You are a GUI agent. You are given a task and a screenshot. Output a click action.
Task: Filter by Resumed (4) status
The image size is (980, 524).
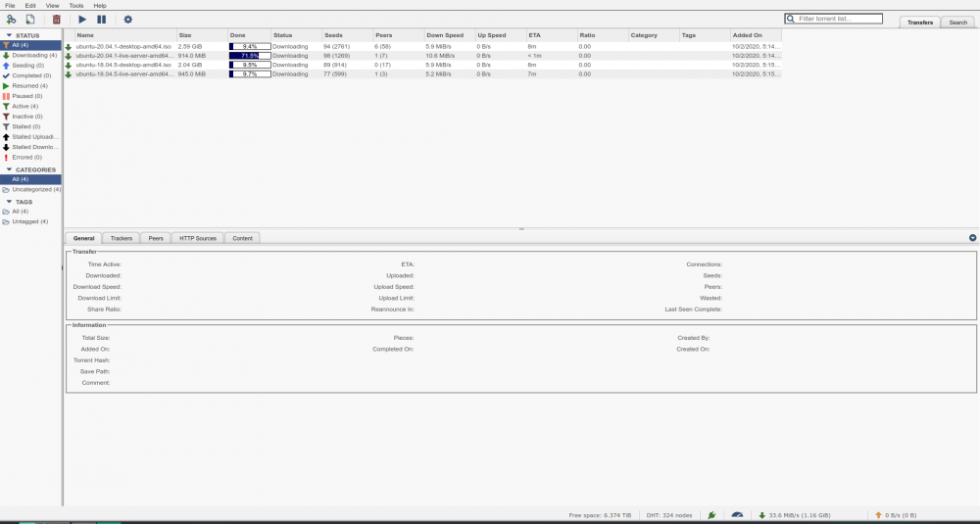tap(30, 85)
